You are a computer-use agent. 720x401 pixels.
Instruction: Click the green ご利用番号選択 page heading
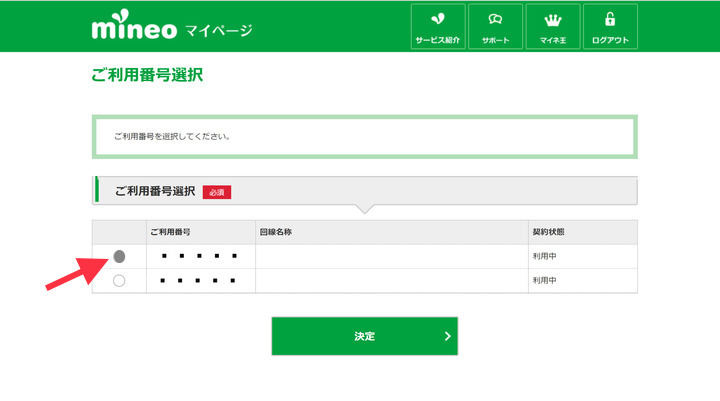click(x=148, y=76)
